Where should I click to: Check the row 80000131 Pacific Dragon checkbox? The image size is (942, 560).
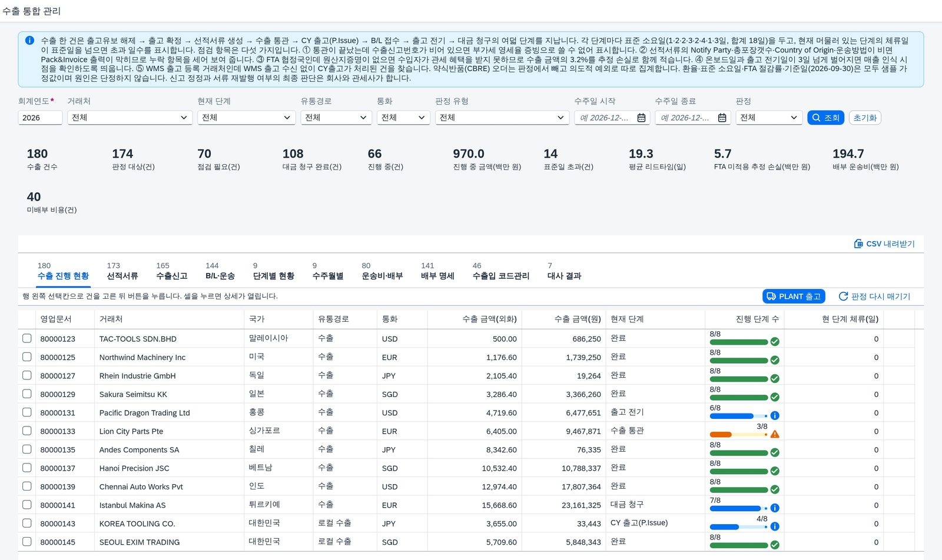(x=27, y=412)
